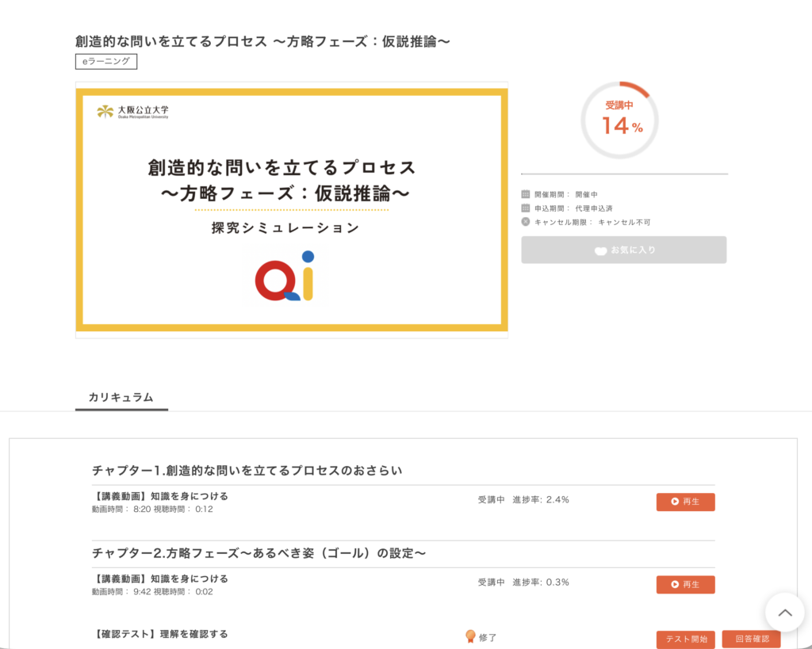Click the course title heading at the top

pyautogui.click(x=262, y=41)
